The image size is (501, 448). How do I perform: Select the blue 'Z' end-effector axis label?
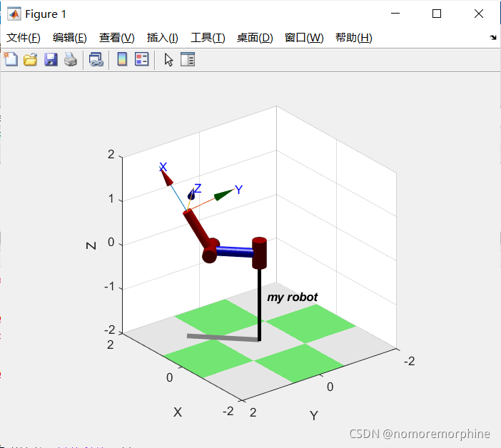point(198,188)
